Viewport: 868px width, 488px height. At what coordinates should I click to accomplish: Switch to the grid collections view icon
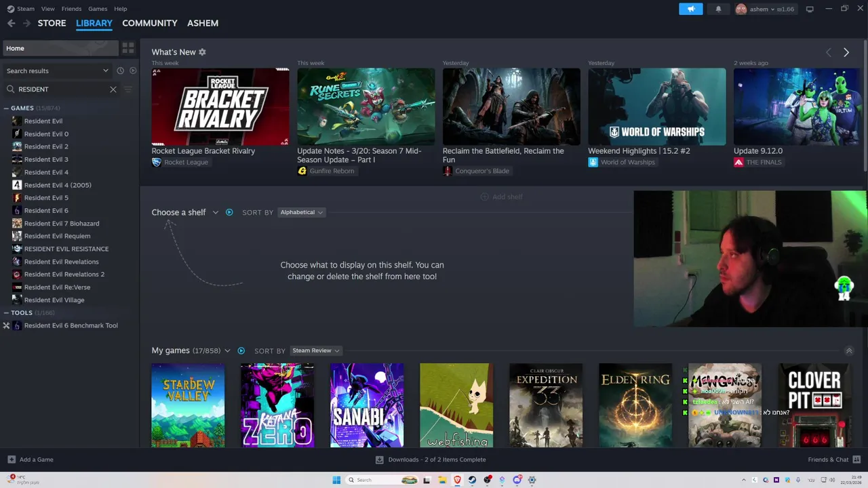click(x=128, y=48)
